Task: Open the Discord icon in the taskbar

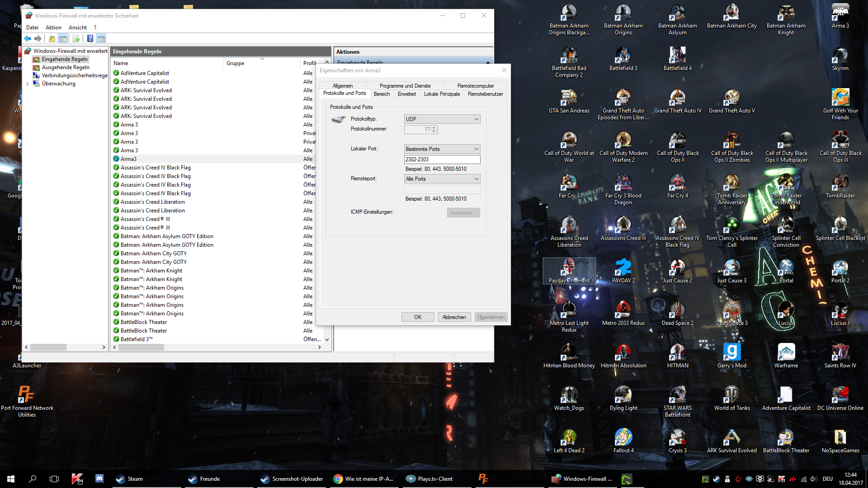Action: tap(99, 479)
